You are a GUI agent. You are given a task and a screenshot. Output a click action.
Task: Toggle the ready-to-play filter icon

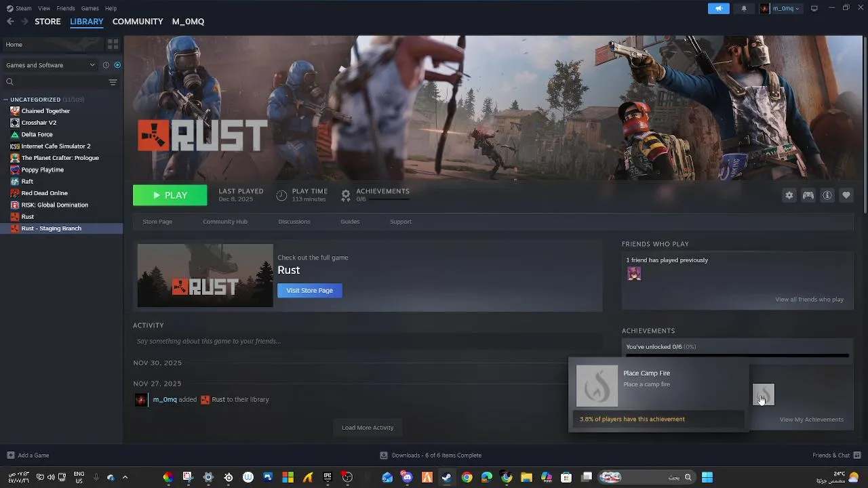click(117, 65)
